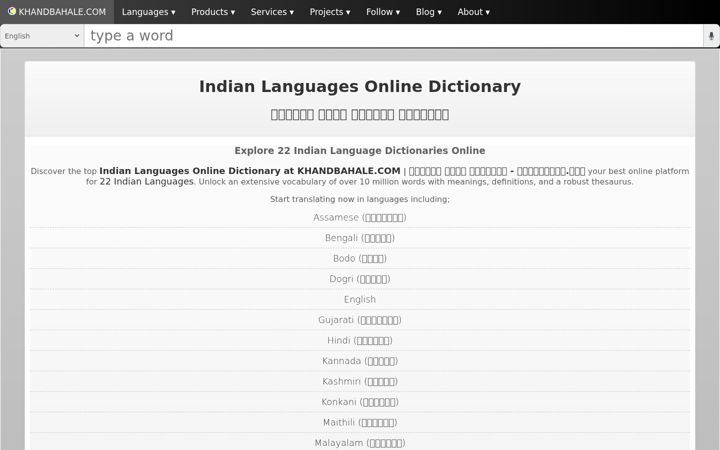Go to the Hindi dictionary

pyautogui.click(x=360, y=340)
